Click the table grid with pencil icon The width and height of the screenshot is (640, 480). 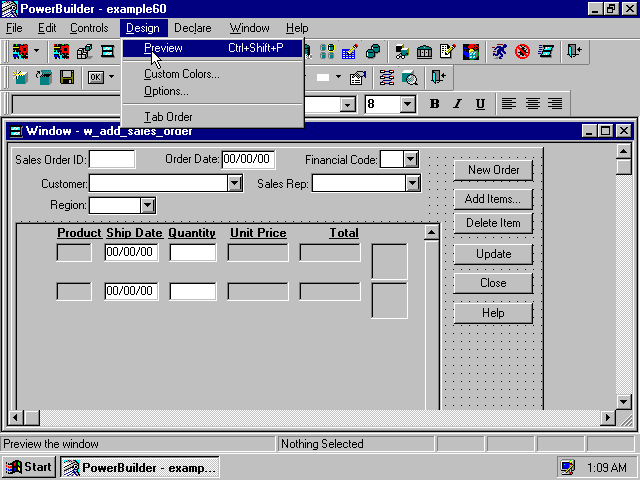click(349, 51)
